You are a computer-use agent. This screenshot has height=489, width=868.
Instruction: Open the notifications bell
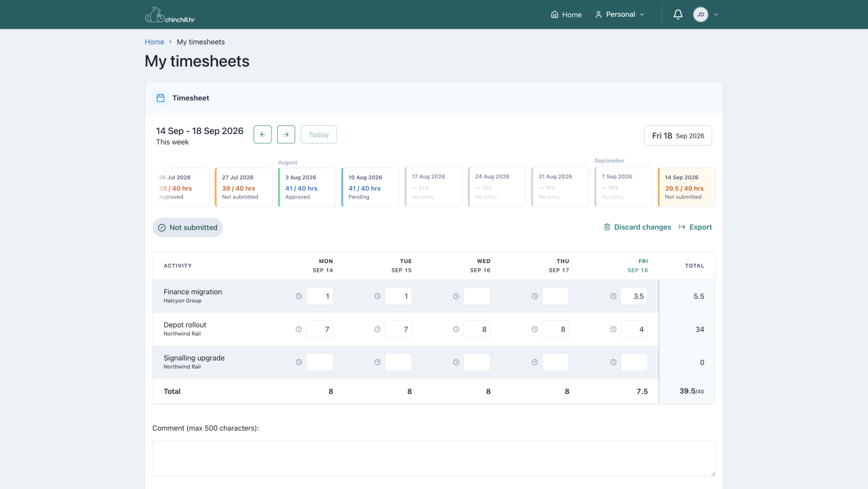[x=678, y=14]
